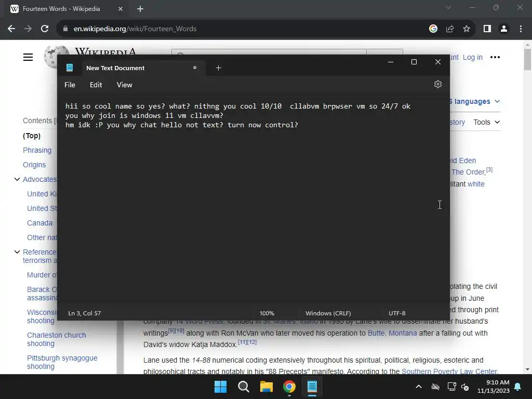Open Phrasing section in contents

[x=37, y=150]
